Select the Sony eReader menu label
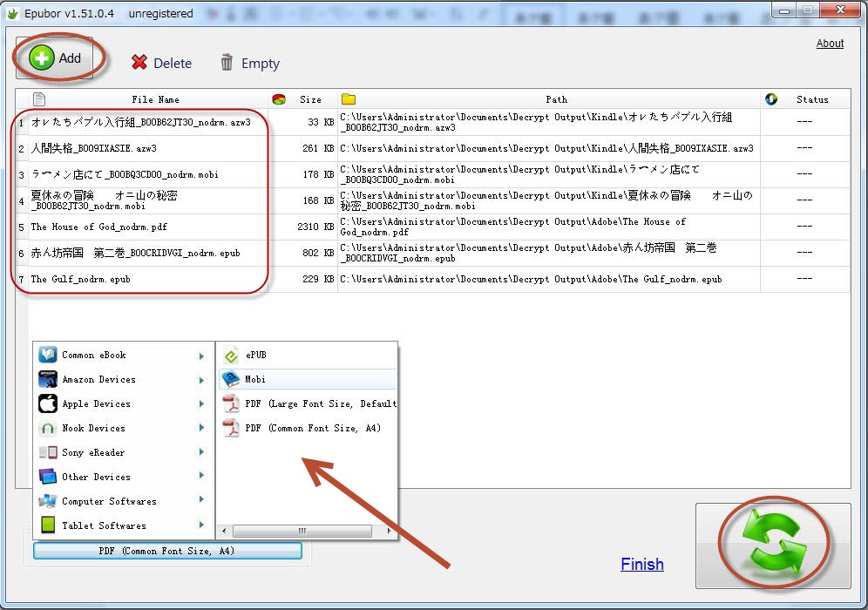The height and width of the screenshot is (610, 868). point(93,452)
